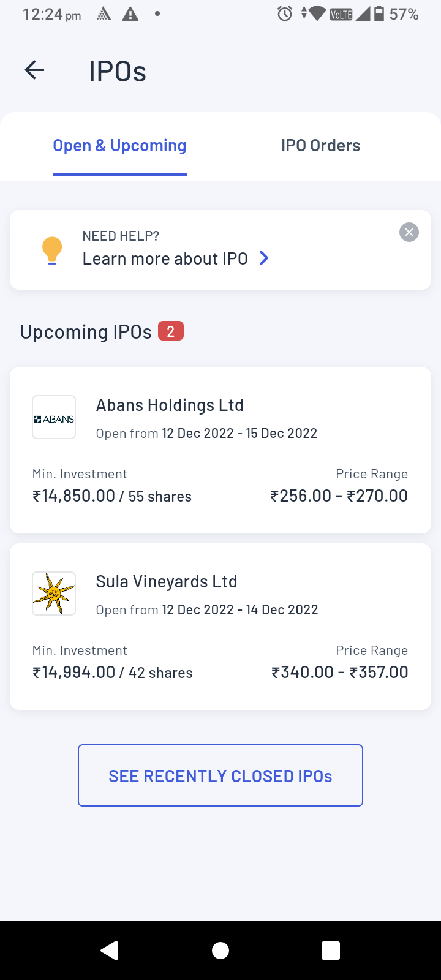The width and height of the screenshot is (441, 980).
Task: Tap Sula min investment ₹14,994.00 amount
Action: [74, 673]
